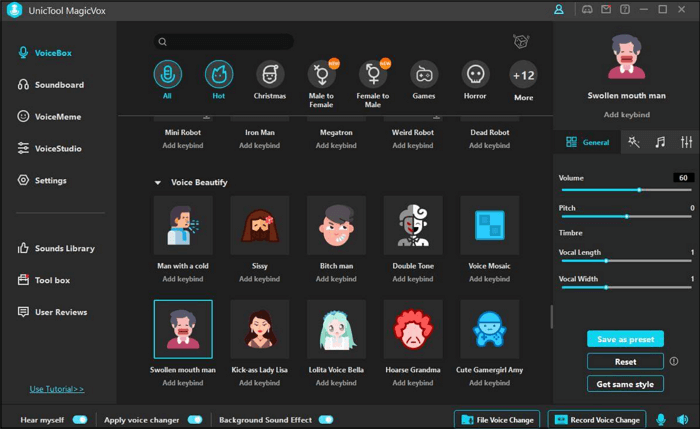The image size is (700, 429).
Task: Toggle Background Sound Effect switch
Action: tap(326, 420)
